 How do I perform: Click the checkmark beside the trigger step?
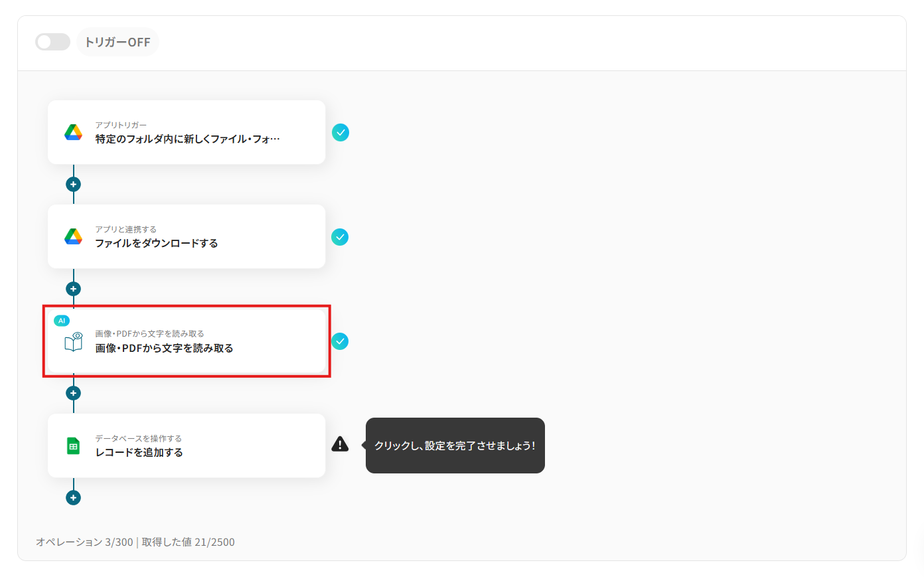[x=341, y=133]
